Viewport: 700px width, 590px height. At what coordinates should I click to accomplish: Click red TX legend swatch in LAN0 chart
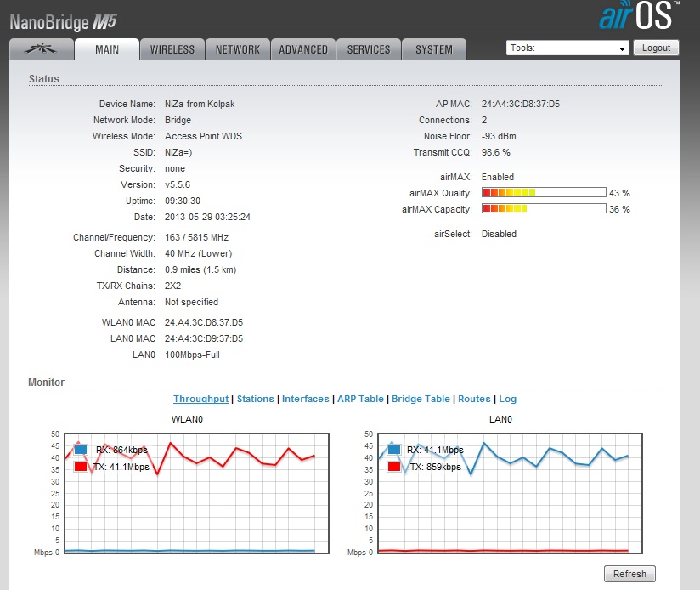[x=394, y=467]
